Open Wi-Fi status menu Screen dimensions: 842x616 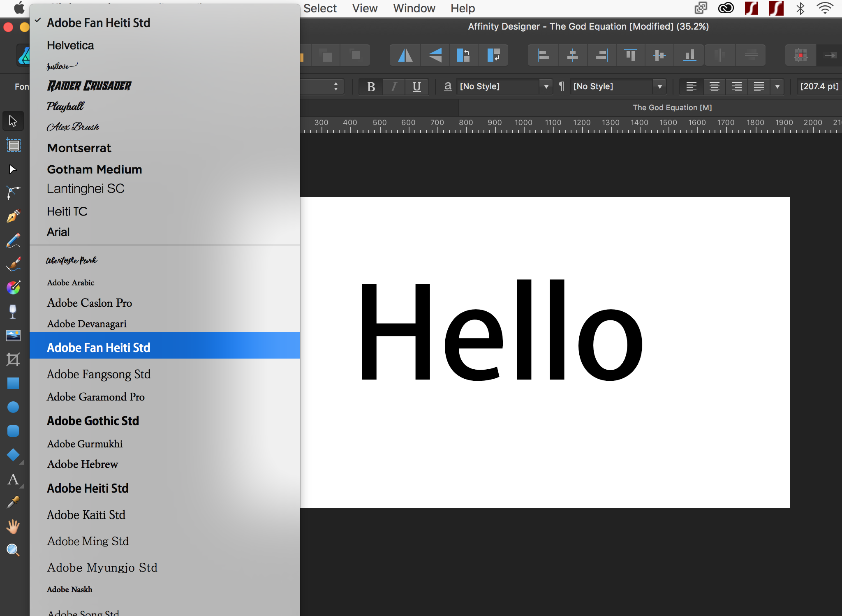pos(825,8)
